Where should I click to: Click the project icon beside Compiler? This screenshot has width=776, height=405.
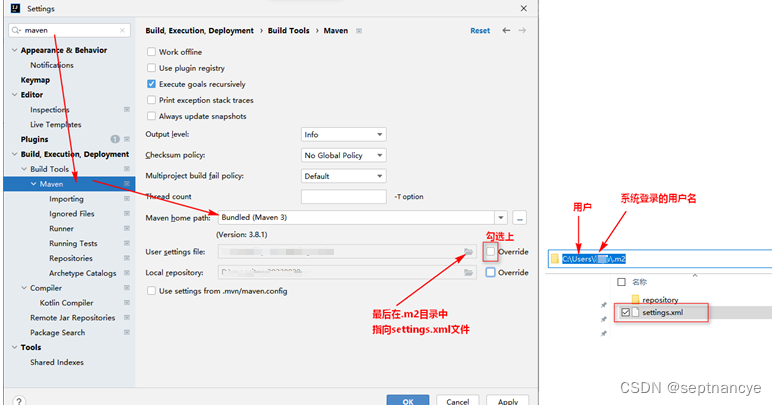pos(127,288)
